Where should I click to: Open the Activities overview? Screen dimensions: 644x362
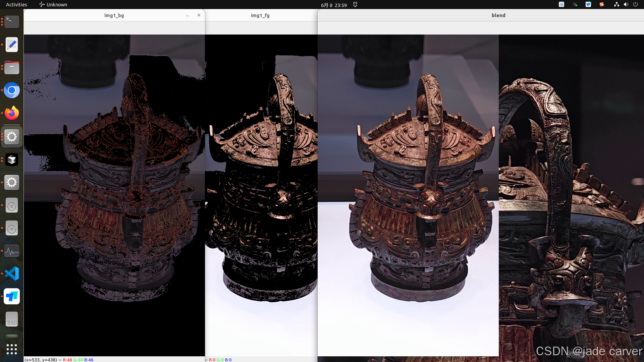[x=16, y=4]
